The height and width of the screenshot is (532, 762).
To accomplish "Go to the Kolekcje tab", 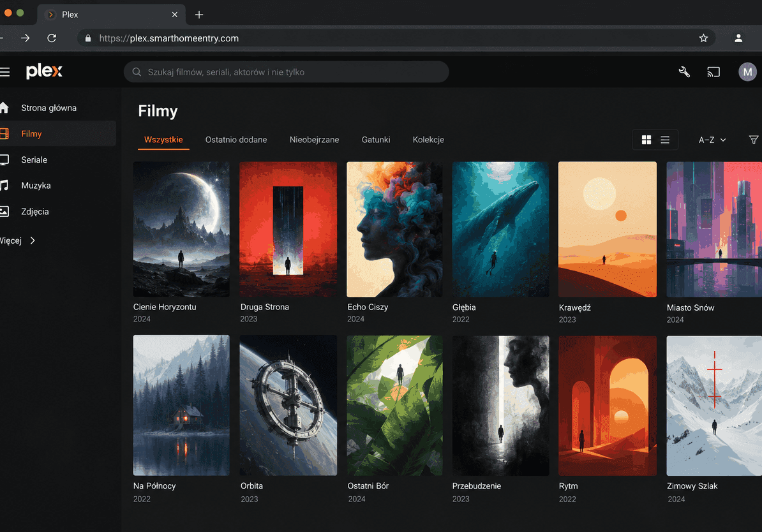I will pyautogui.click(x=428, y=140).
